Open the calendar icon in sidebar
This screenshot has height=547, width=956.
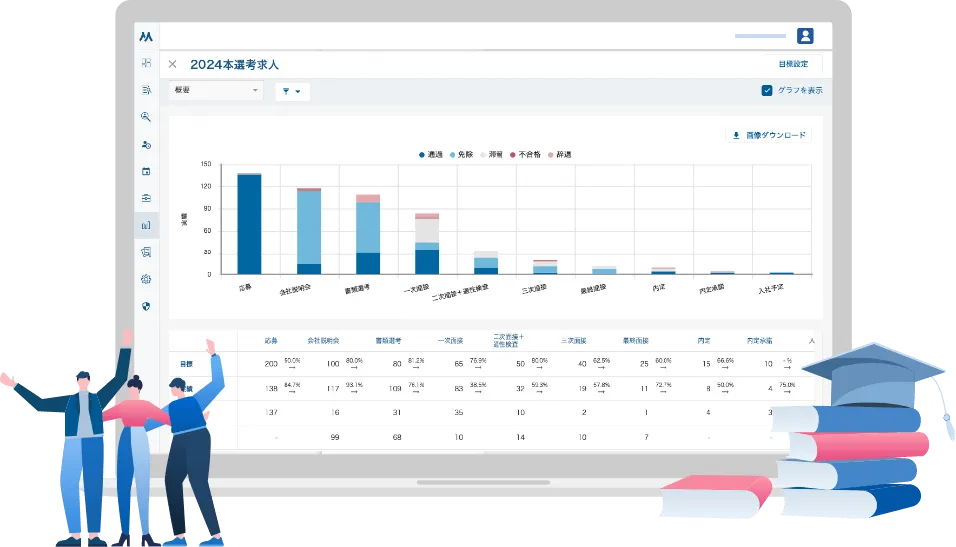(x=146, y=171)
